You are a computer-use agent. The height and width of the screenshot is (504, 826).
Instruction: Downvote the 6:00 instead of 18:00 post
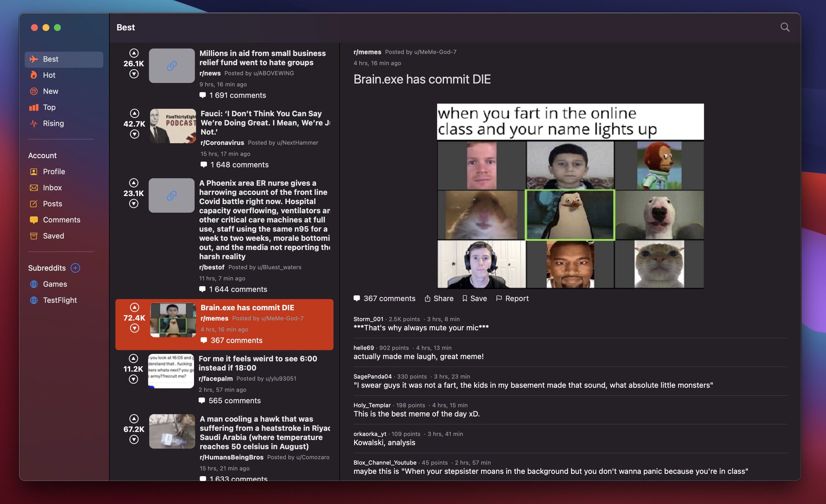tap(133, 379)
